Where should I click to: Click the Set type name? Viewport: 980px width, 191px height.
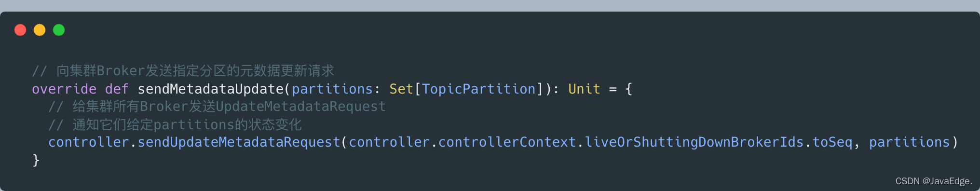[x=401, y=89]
